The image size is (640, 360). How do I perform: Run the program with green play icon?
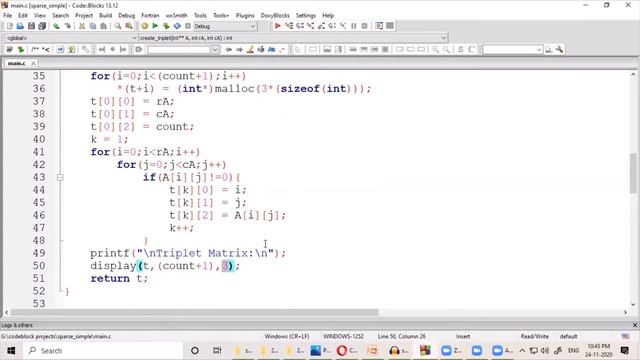coord(155,26)
